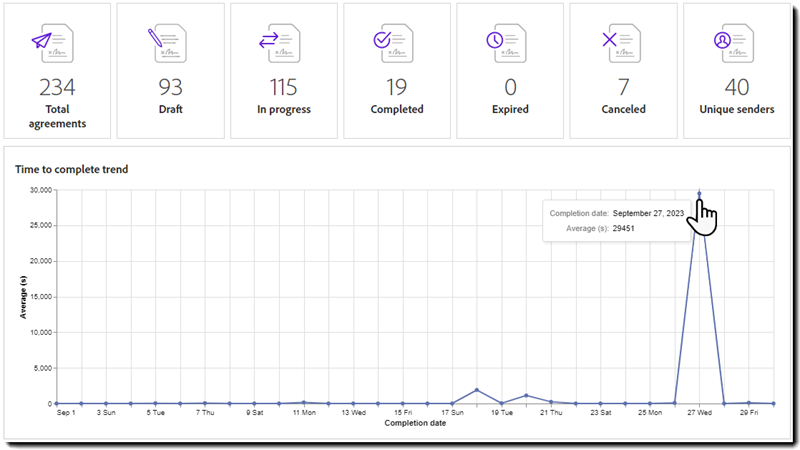Select the 115 In progress count
This screenshot has height=450, width=800.
pos(283,88)
